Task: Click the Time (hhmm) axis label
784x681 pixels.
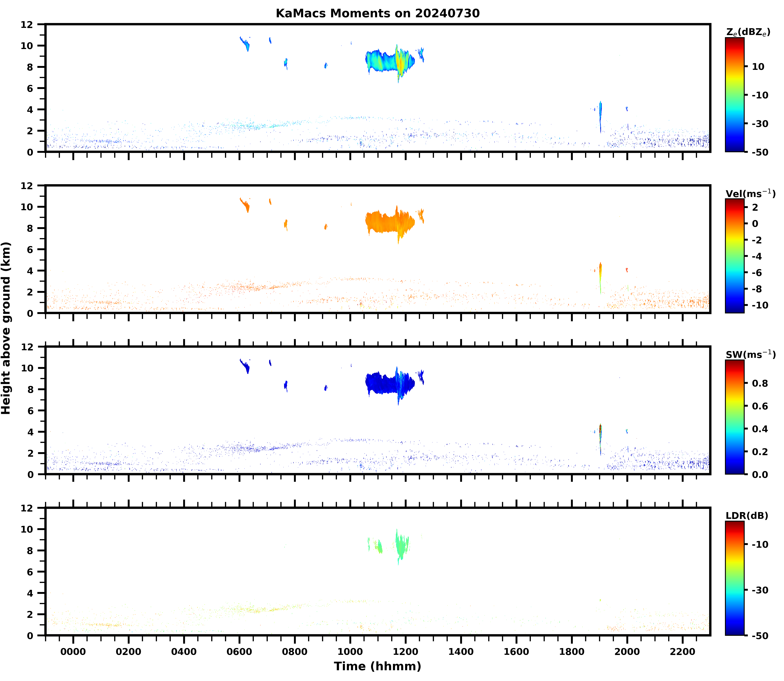Action: [377, 666]
